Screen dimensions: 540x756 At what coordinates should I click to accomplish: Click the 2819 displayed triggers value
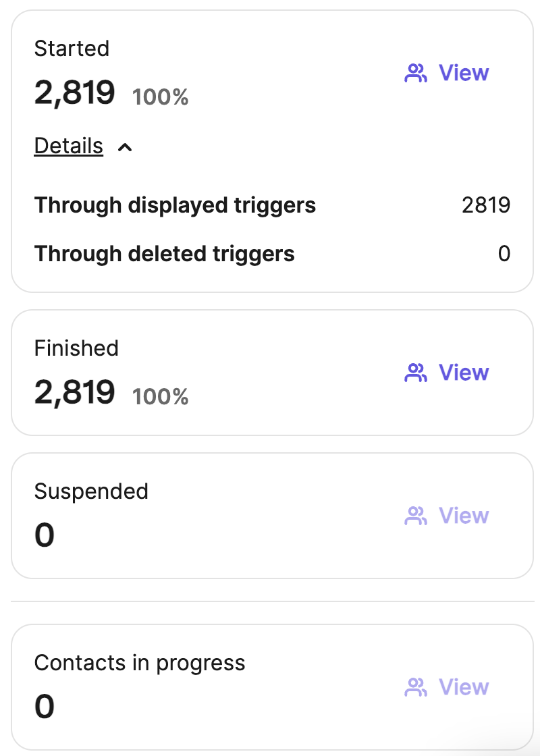(486, 205)
